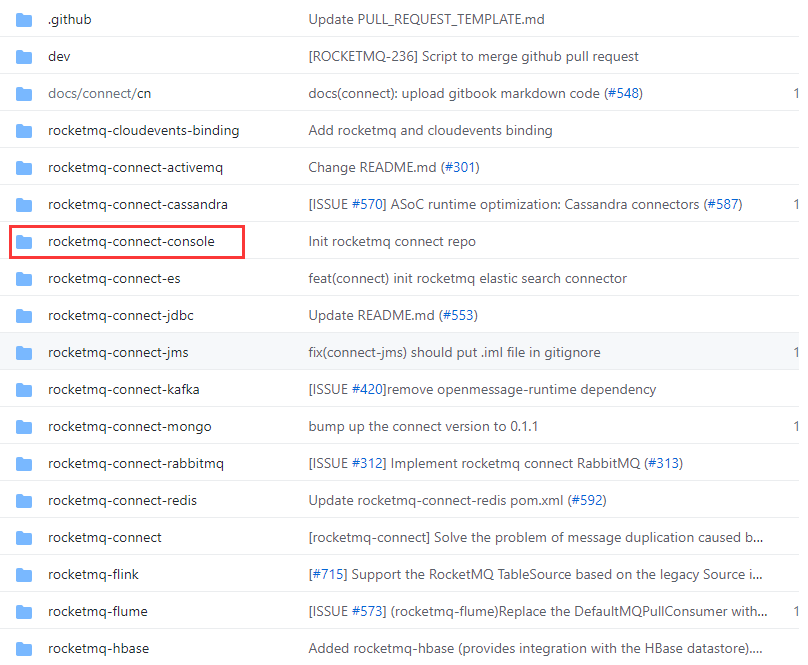The height and width of the screenshot is (665, 808).
Task: Open the rocketmq-hbase folder name
Action: [x=98, y=649]
